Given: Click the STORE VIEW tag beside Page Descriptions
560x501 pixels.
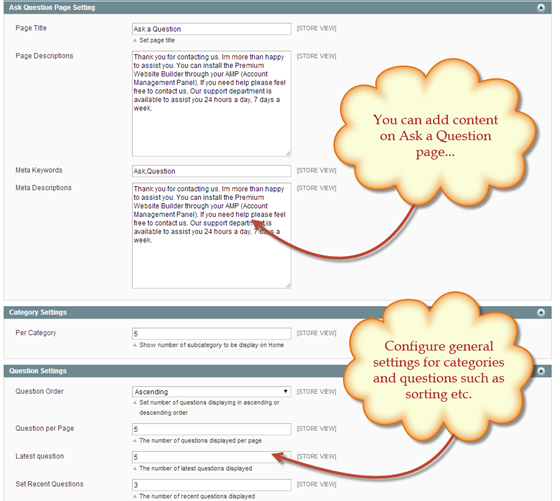Looking at the screenshot, I should coord(316,56).
